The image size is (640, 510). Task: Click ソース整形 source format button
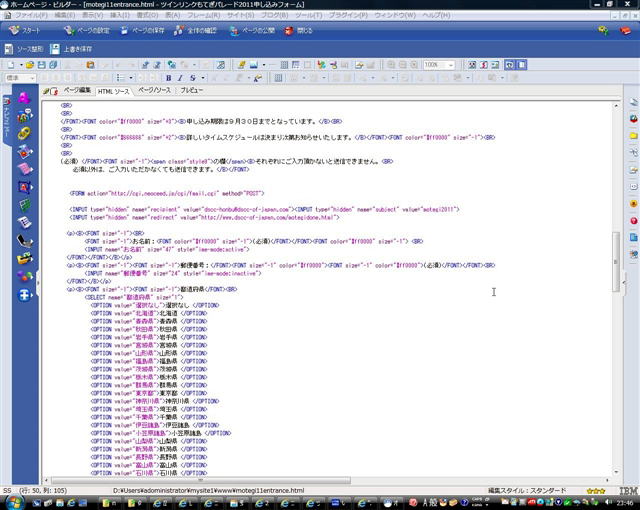(x=24, y=48)
